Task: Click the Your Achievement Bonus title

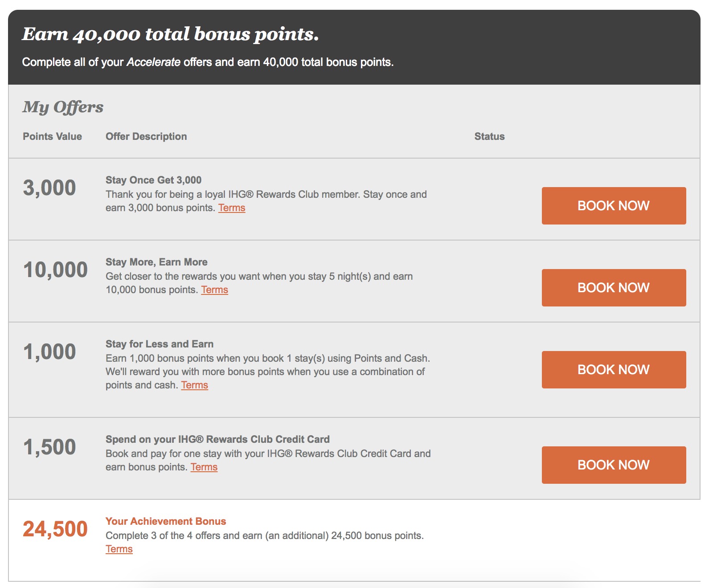Action: [166, 522]
